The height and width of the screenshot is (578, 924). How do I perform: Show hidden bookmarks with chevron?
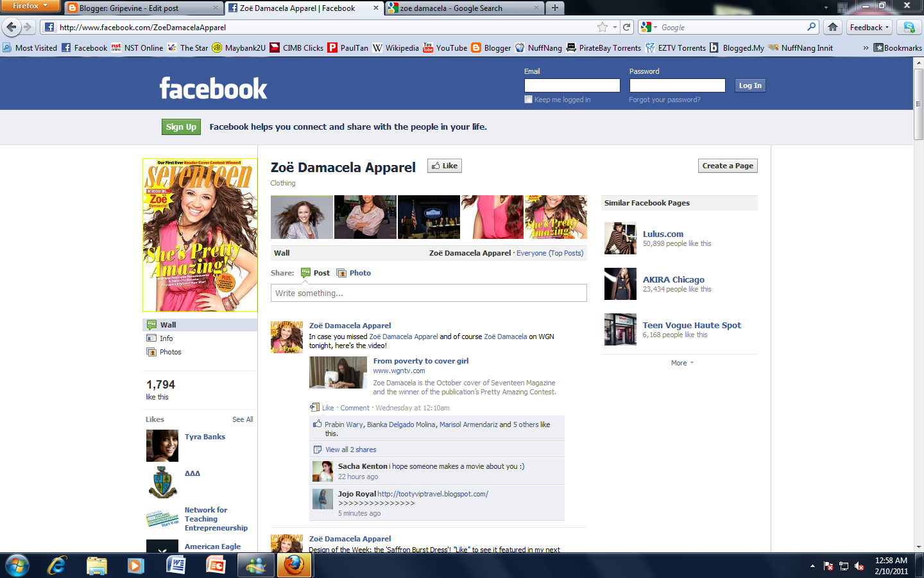pyautogui.click(x=865, y=48)
